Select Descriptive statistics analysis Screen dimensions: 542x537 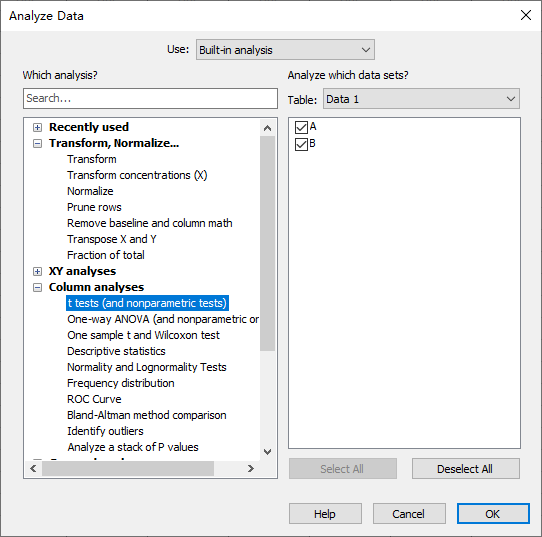pyautogui.click(x=116, y=351)
